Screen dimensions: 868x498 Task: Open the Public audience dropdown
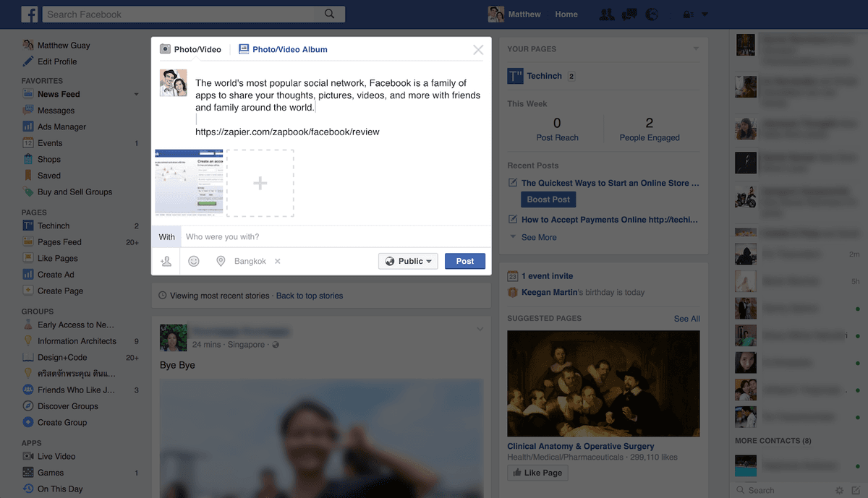[x=408, y=261]
